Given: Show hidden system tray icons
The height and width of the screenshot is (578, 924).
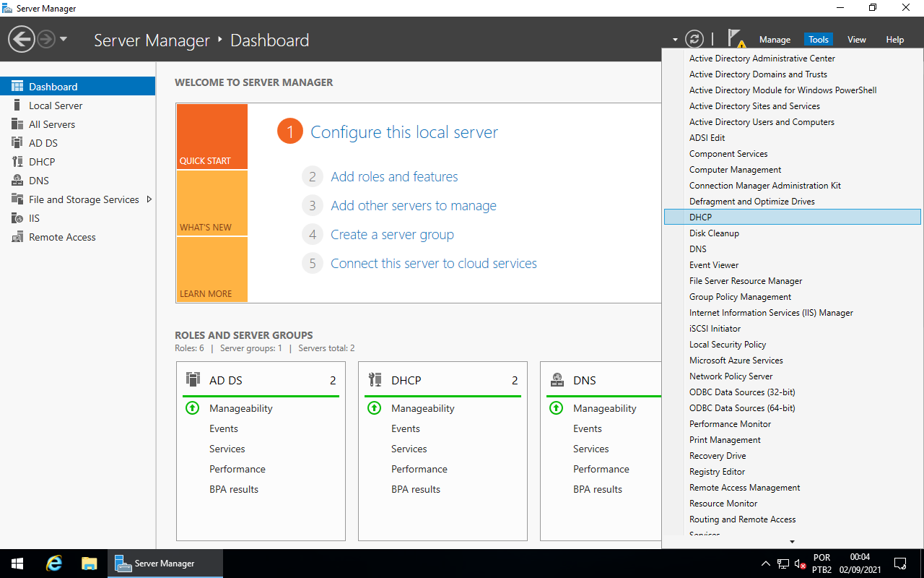Looking at the screenshot, I should click(x=765, y=564).
